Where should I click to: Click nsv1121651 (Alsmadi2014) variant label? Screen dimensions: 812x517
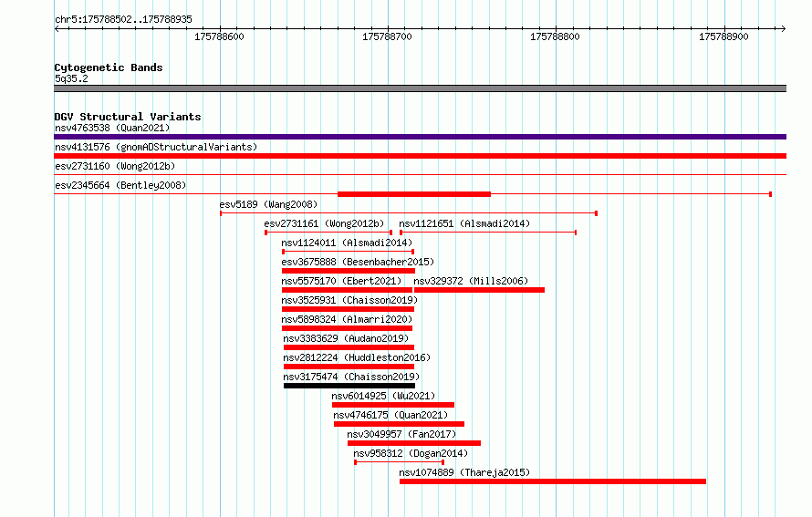tap(464, 223)
